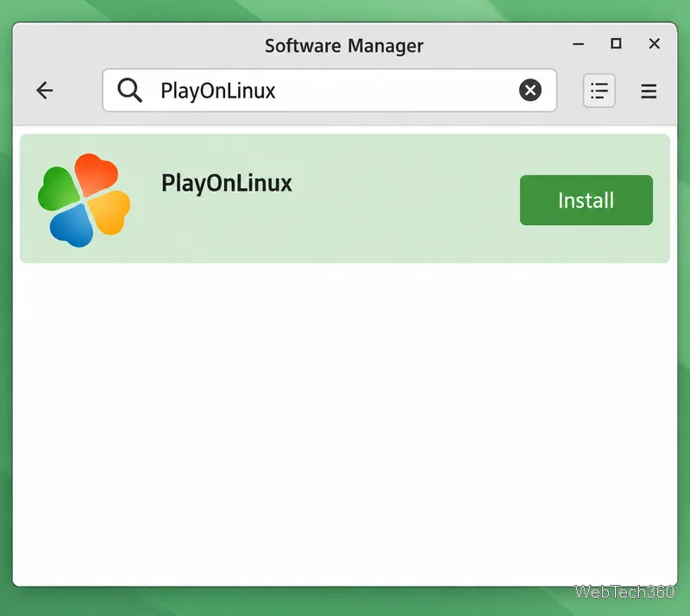Screen dimensions: 690x616
Task: Install PlayOnLinux
Action: (586, 200)
